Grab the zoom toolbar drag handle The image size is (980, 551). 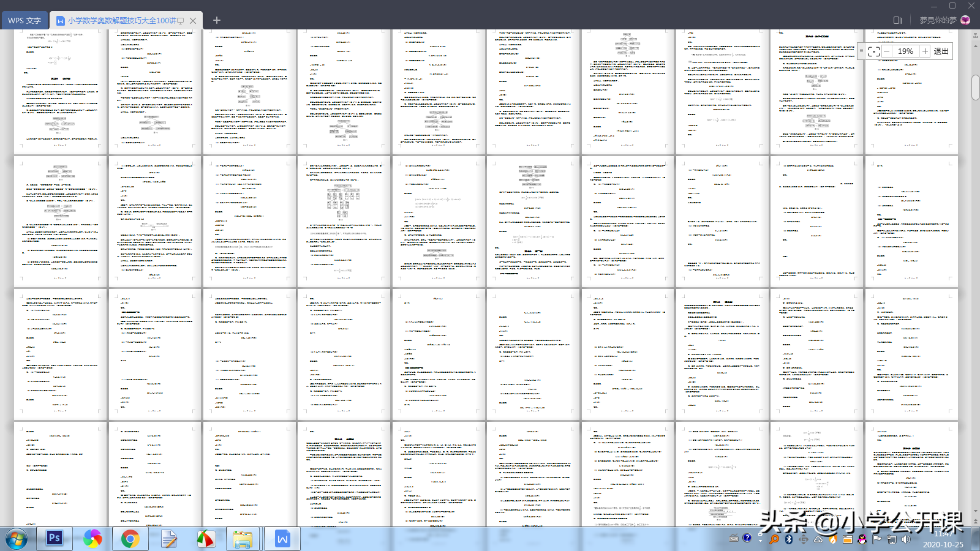pyautogui.click(x=861, y=51)
